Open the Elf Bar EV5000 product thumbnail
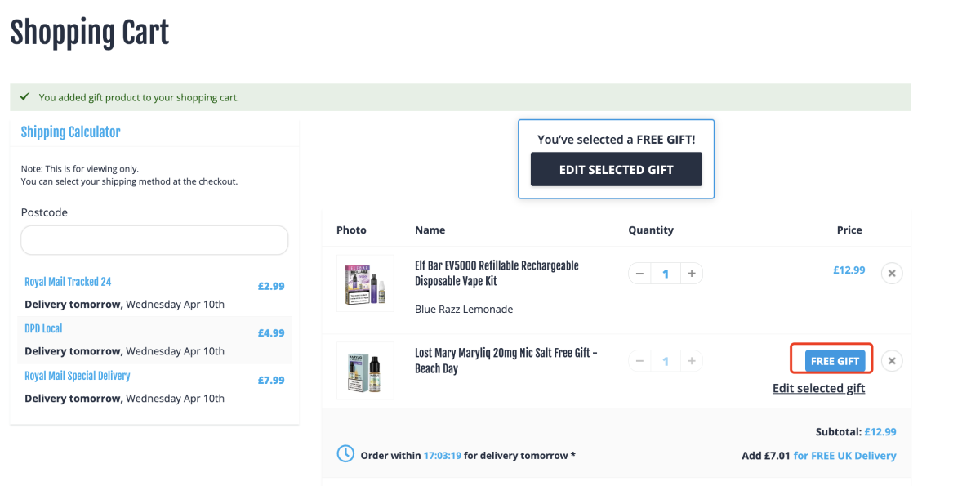Image resolution: width=980 pixels, height=486 pixels. point(365,283)
